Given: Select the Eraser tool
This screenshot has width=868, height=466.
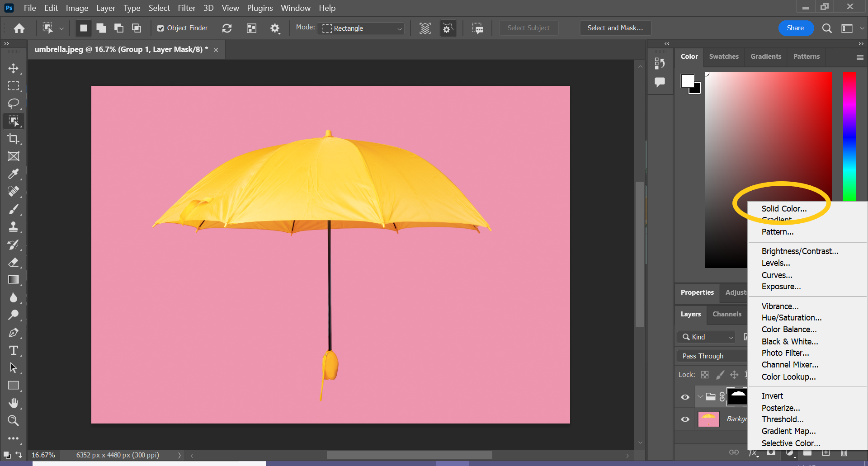Looking at the screenshot, I should point(14,262).
